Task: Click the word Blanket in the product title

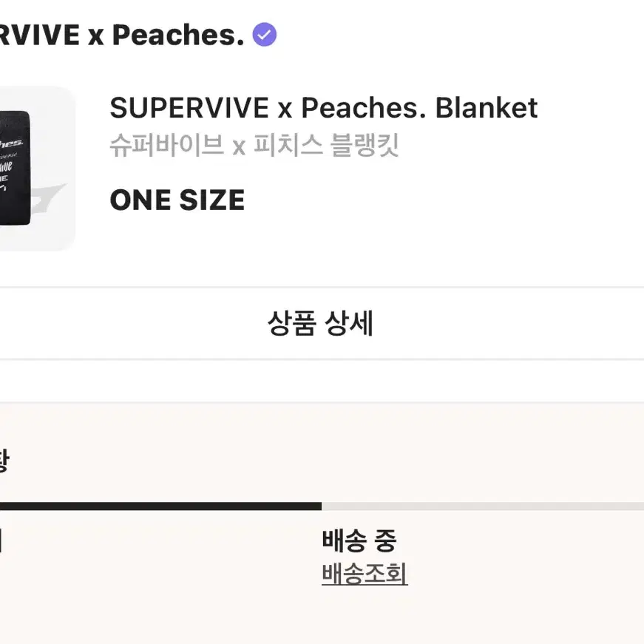Action: 487,108
